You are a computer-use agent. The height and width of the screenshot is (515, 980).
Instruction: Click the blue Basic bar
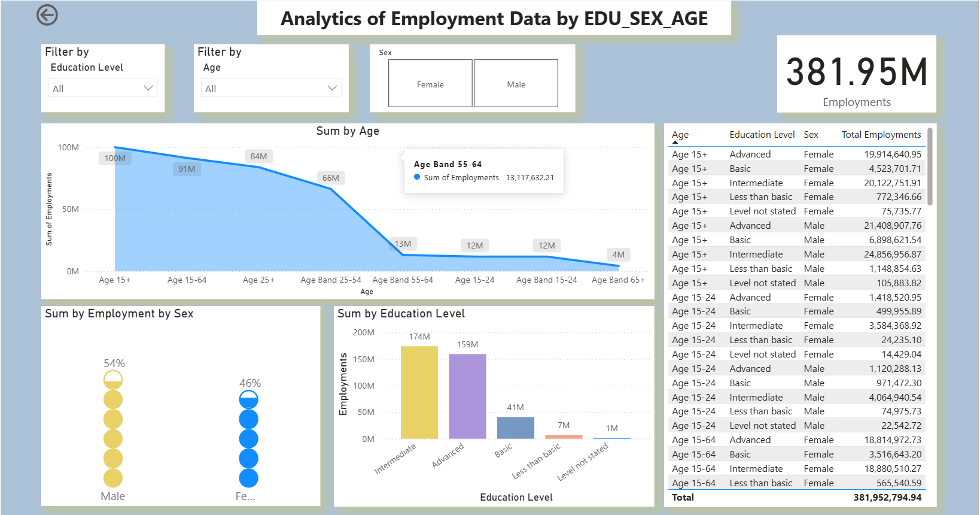[515, 428]
